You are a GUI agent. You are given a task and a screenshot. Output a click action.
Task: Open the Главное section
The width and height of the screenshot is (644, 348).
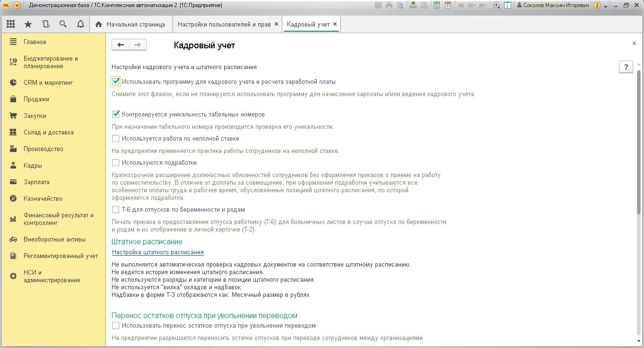click(53, 42)
